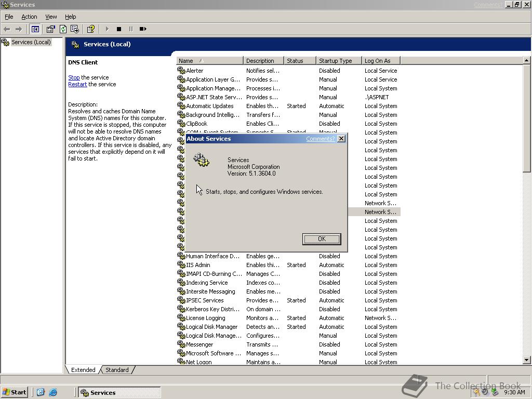The height and width of the screenshot is (399, 532).
Task: Click the Restart Service toolbar icon
Action: (x=143, y=29)
